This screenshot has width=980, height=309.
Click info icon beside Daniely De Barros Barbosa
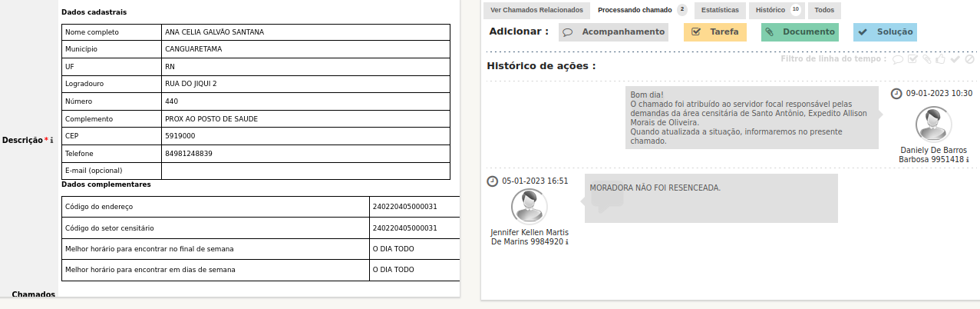[968, 160]
